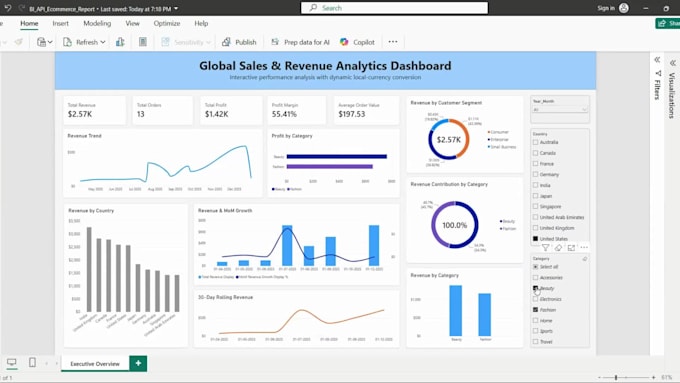Open the Help ribbon tab
Viewport: 680px width, 383px height.
201,23
